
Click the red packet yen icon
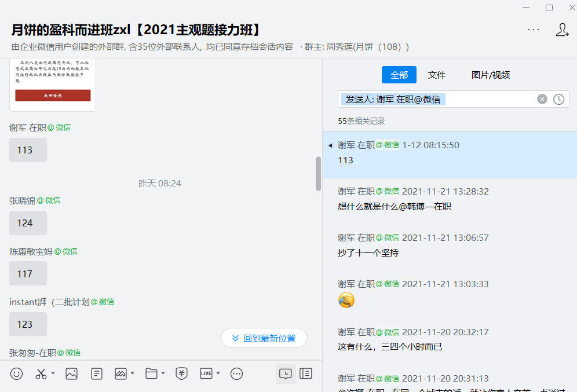click(x=181, y=373)
